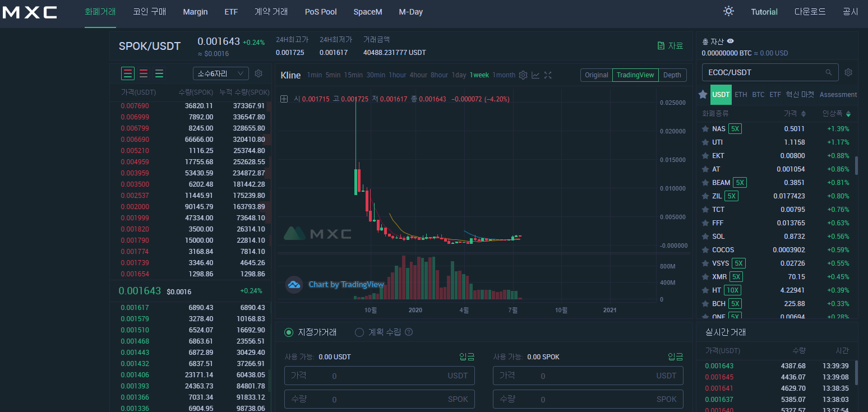Screen dimensions: 868x412
Task: Switch chart to TradingView mode
Action: click(635, 75)
